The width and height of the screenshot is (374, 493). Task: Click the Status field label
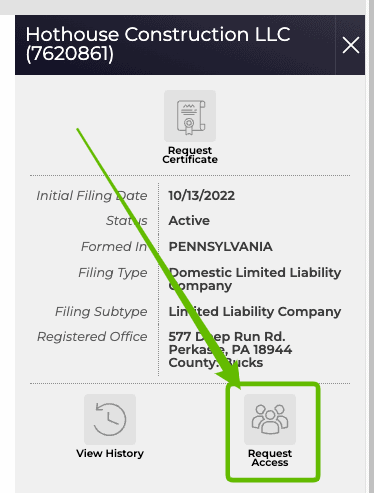coord(126,221)
